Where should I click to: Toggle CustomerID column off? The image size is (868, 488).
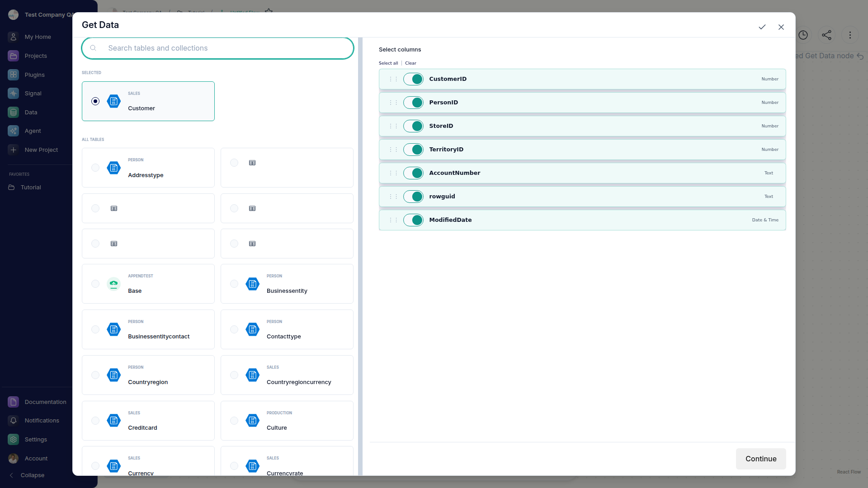pyautogui.click(x=413, y=79)
